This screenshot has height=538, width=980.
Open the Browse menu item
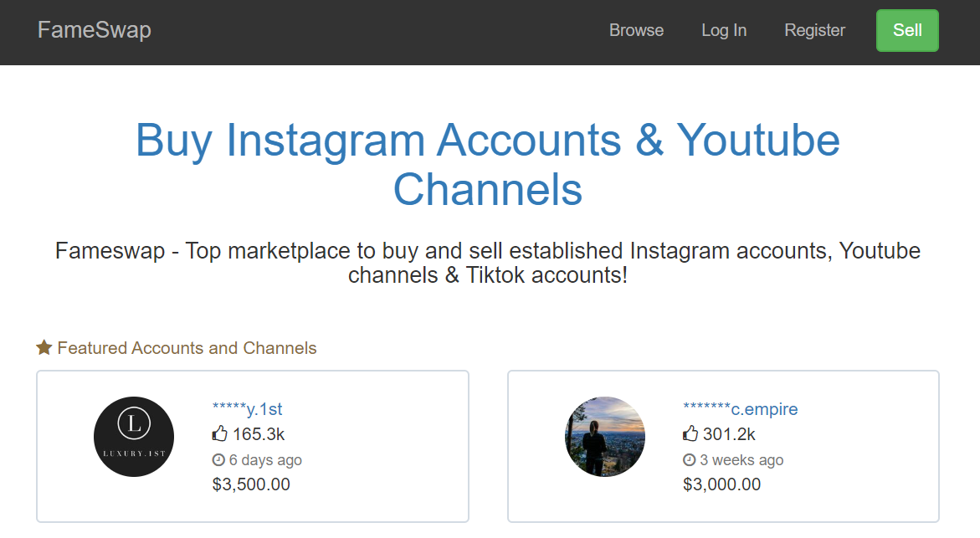pyautogui.click(x=636, y=30)
